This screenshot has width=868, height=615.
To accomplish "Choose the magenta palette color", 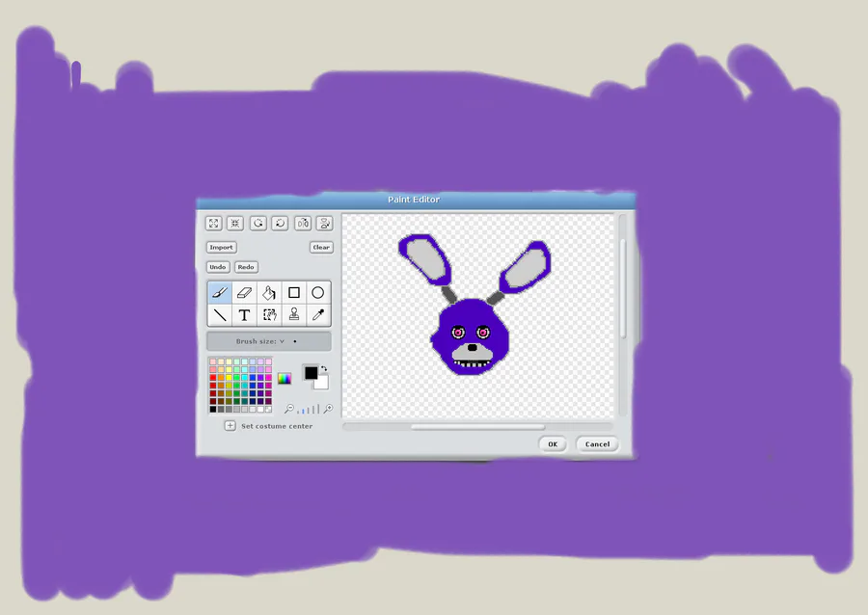I will coord(268,377).
